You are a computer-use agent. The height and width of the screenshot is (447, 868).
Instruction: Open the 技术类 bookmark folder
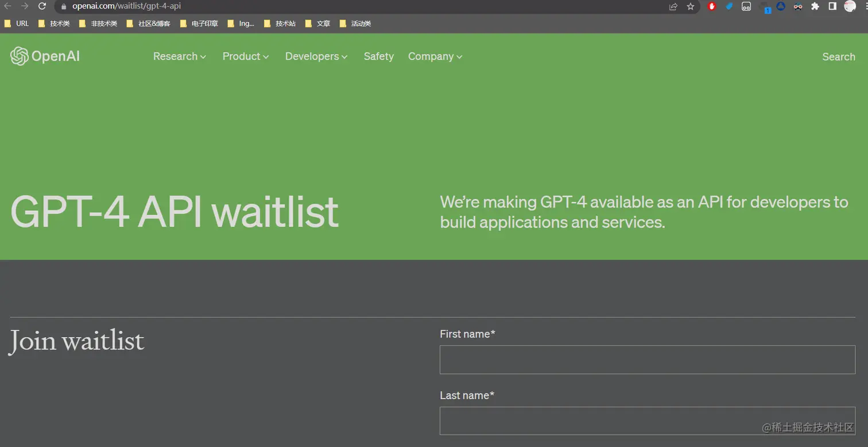pos(54,24)
